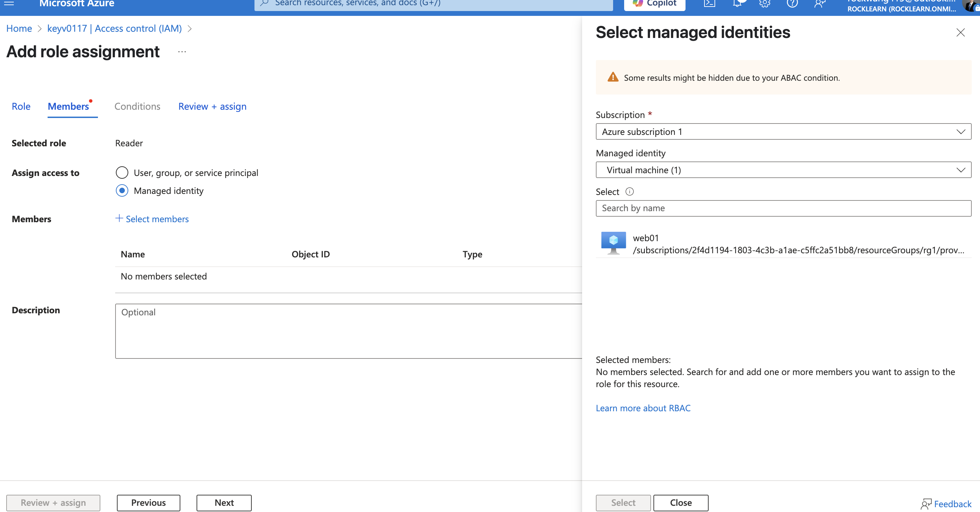980x512 pixels.
Task: Open Learn more about RBAC link
Action: point(642,408)
